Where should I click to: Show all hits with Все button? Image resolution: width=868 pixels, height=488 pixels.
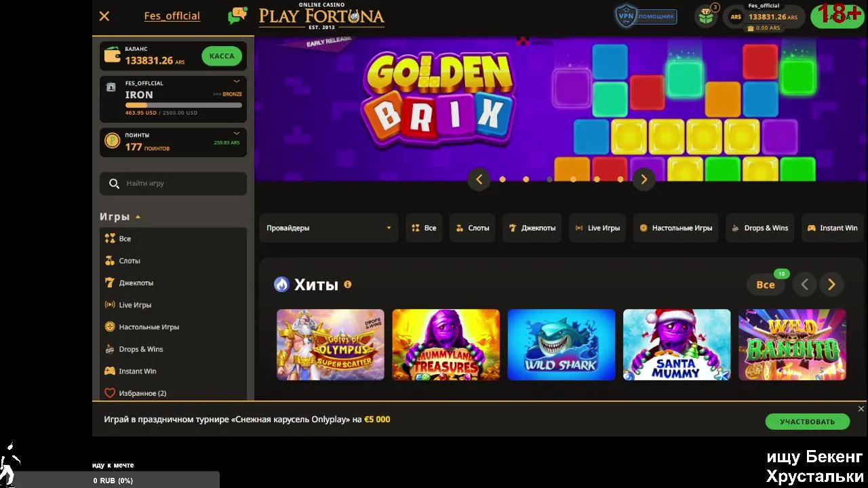coord(766,285)
